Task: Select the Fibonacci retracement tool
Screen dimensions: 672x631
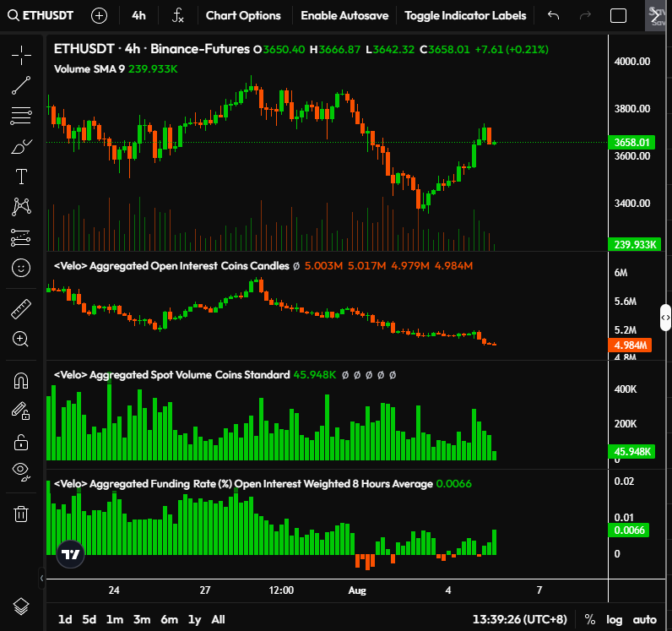Action: (x=21, y=116)
